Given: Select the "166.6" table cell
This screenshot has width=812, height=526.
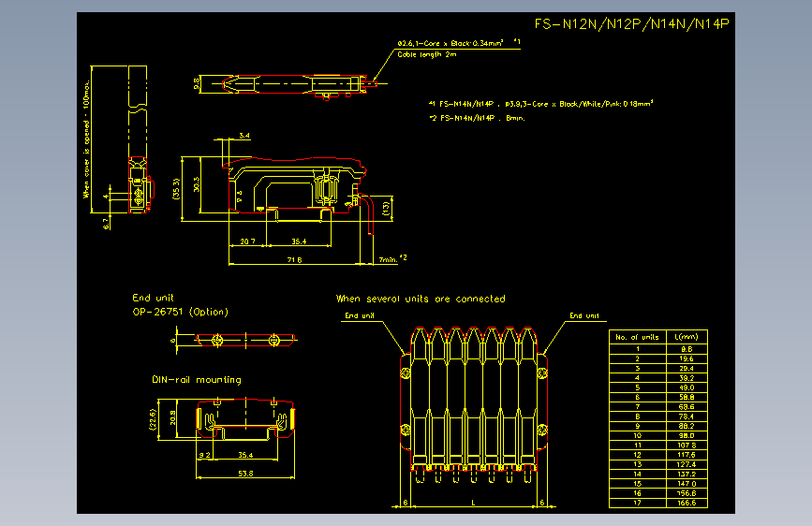Looking at the screenshot, I should pos(687,503).
